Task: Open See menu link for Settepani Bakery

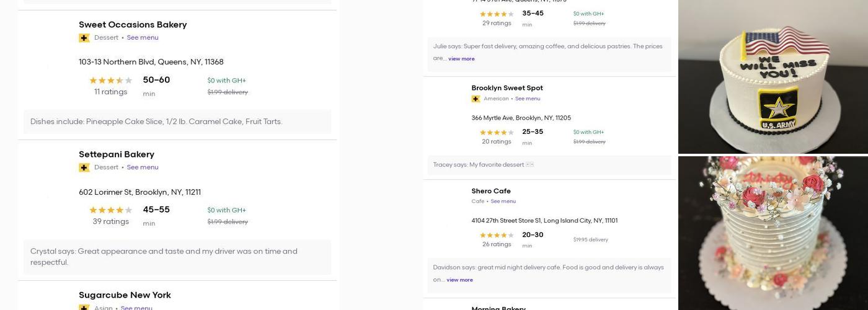Action: point(143,167)
